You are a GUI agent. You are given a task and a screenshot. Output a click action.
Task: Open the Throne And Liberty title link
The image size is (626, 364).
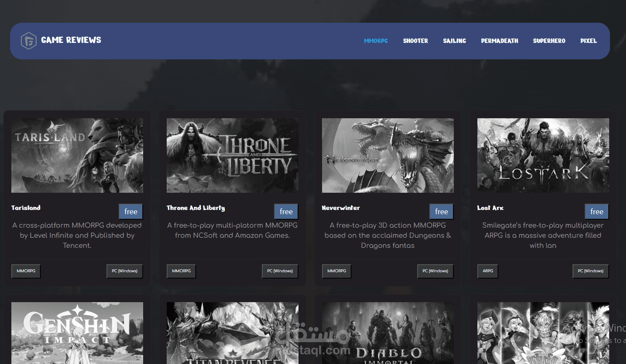(196, 207)
